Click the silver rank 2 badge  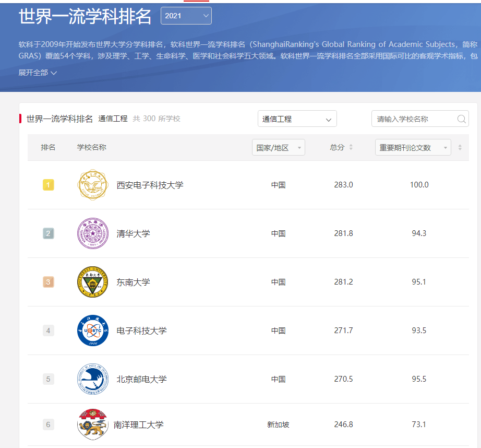(48, 233)
